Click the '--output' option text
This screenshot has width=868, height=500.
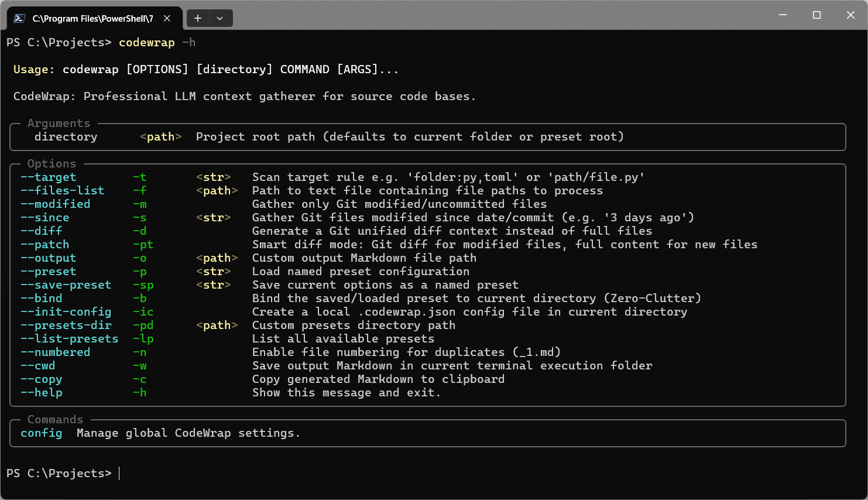coord(49,258)
